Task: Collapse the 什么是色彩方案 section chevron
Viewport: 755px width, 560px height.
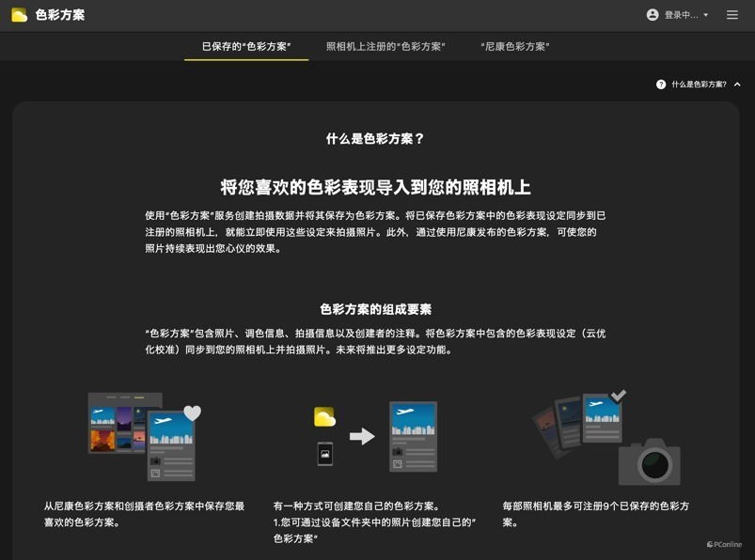Action: [x=737, y=85]
